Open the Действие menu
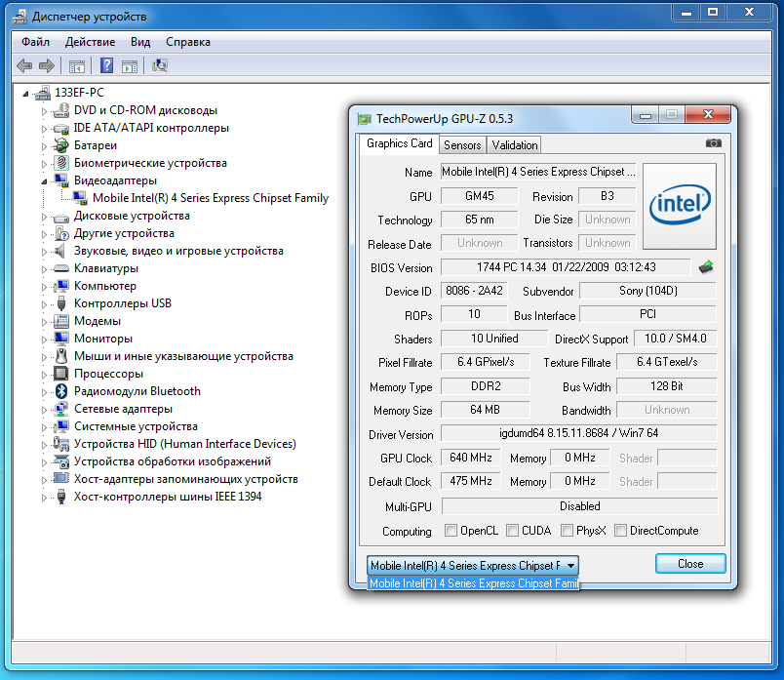The height and width of the screenshot is (680, 784). tap(90, 42)
